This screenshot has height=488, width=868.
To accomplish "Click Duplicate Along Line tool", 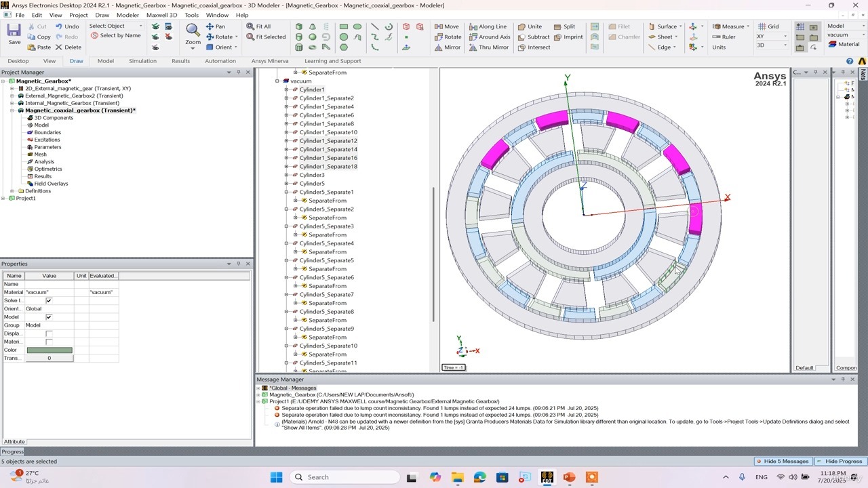I will click(488, 26).
